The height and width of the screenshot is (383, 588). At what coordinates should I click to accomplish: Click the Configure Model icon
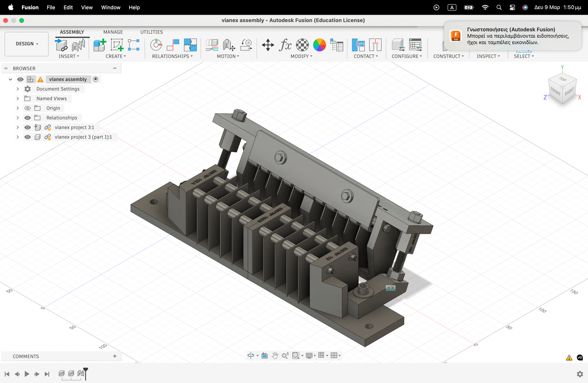(x=398, y=45)
